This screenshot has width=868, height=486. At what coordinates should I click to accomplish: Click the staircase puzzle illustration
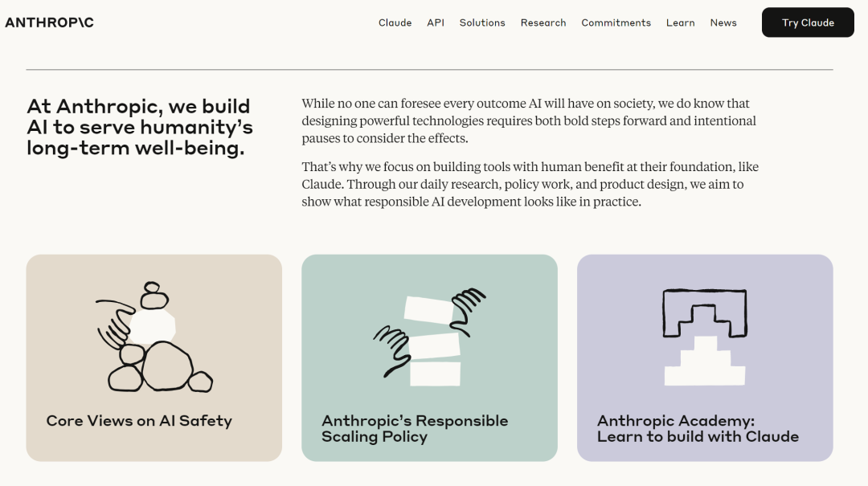coord(705,337)
